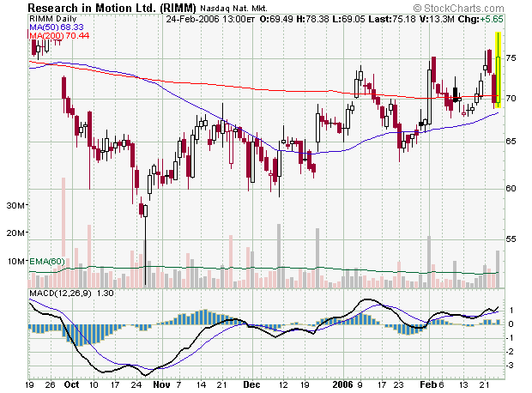Click the Feb date axis label
532x393 pixels.
[x=428, y=384]
